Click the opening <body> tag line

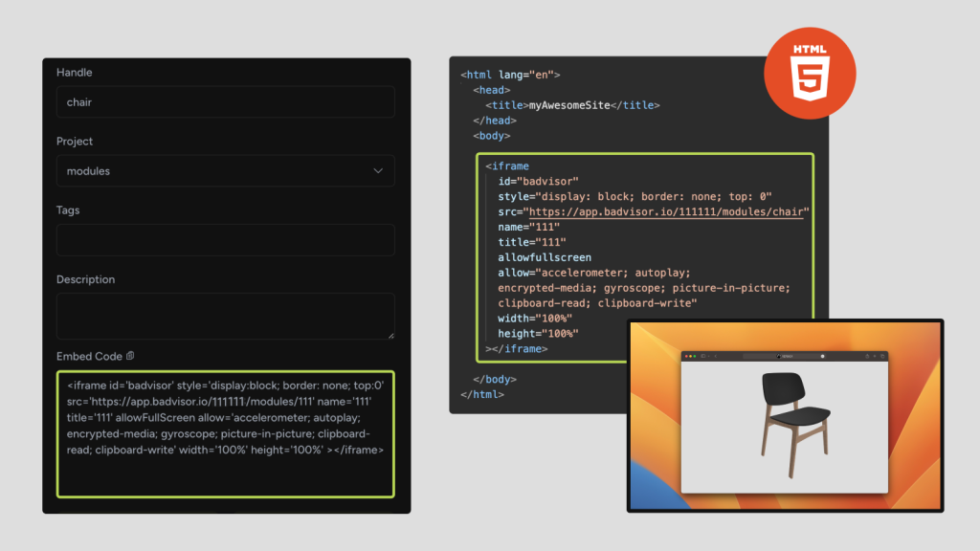tap(491, 136)
